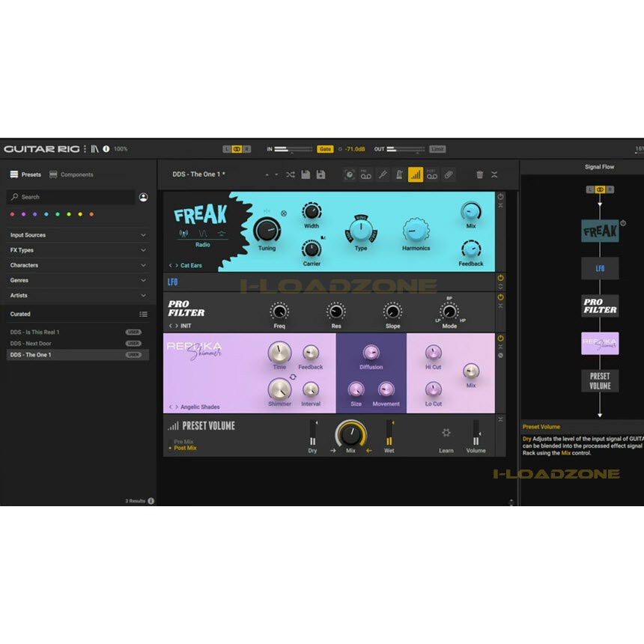Click the pink color tag filter

pos(12,214)
